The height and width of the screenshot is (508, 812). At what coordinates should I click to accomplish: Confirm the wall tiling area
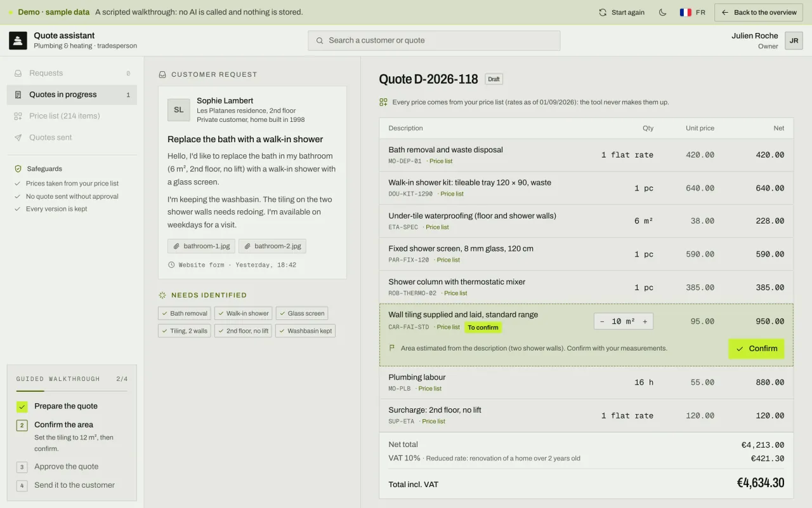[756, 349]
